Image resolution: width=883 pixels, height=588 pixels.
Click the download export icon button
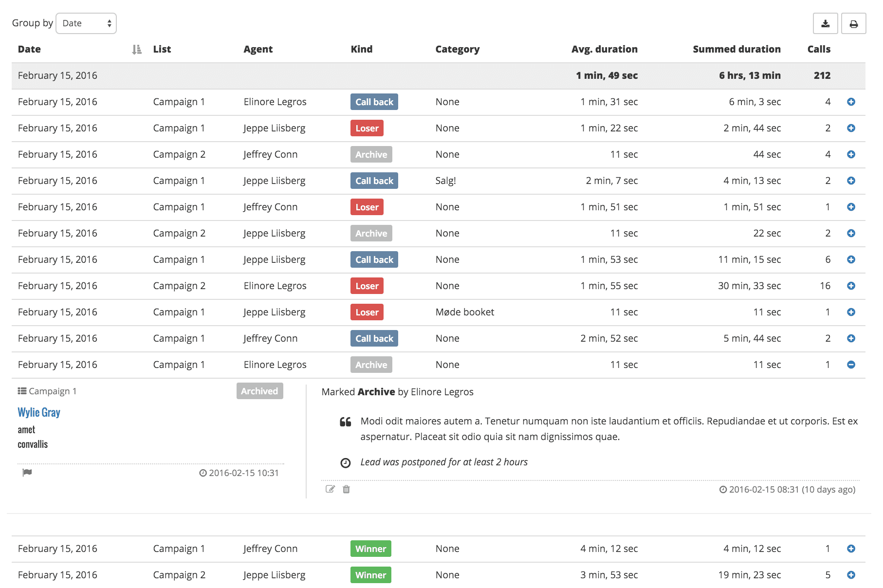825,23
